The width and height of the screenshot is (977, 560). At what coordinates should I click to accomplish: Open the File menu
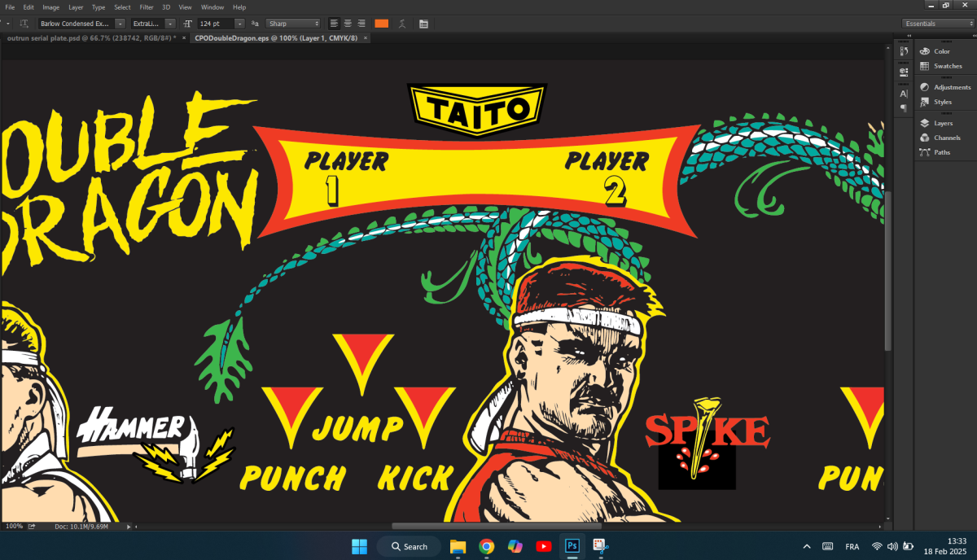10,7
